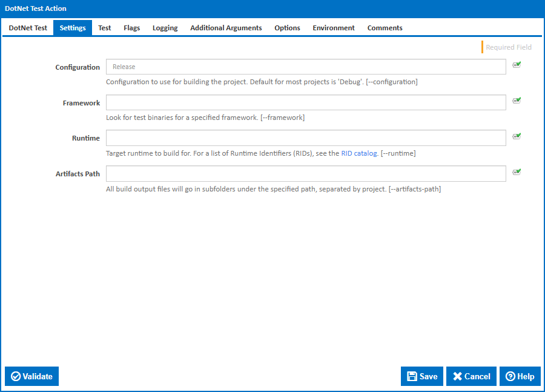Open expression editor for Configuration field
This screenshot has width=545, height=392.
pyautogui.click(x=517, y=64)
